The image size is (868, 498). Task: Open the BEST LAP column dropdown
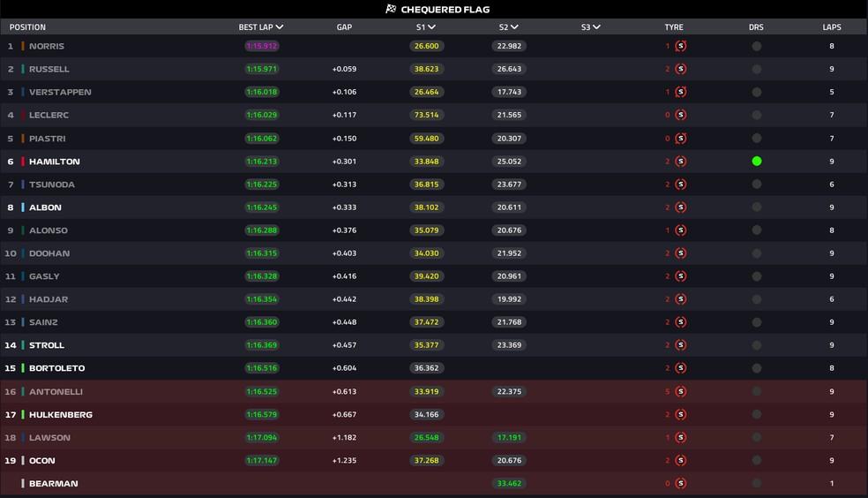click(280, 26)
